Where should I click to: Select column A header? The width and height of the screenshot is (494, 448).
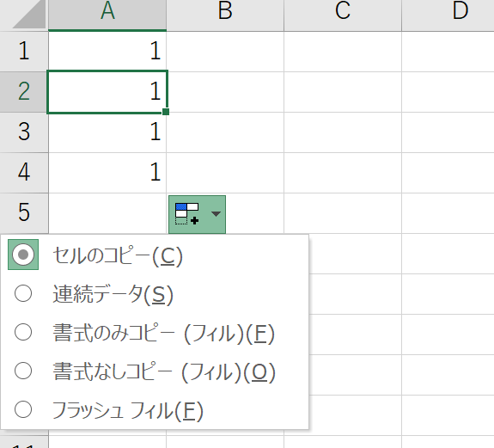107,15
